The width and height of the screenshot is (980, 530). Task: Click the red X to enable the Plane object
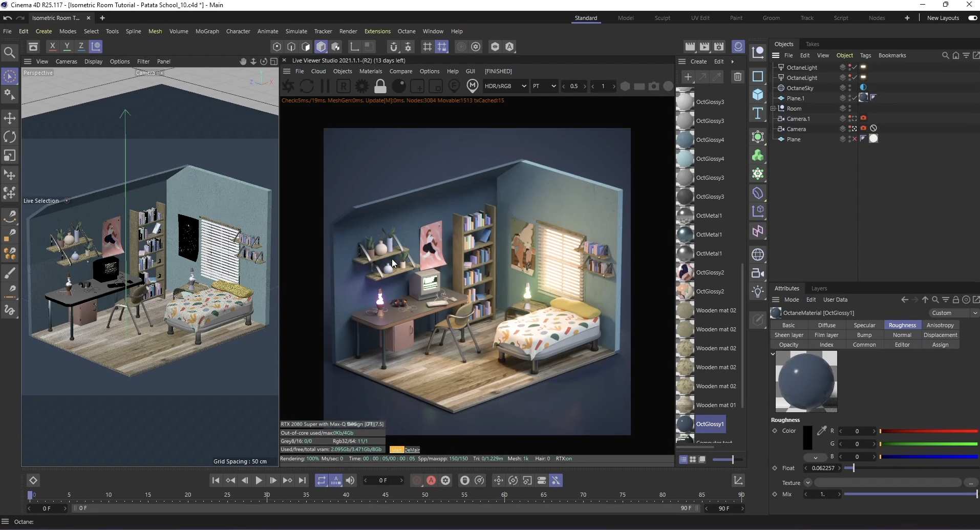click(854, 138)
